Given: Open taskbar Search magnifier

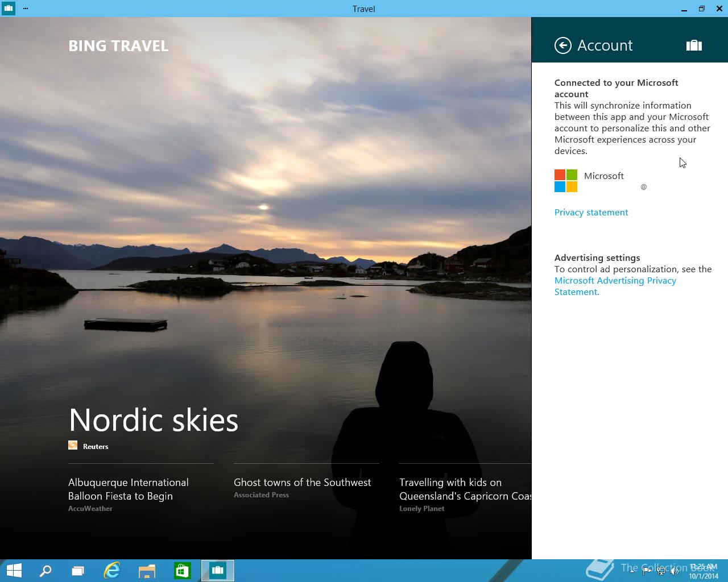Looking at the screenshot, I should tap(45, 571).
